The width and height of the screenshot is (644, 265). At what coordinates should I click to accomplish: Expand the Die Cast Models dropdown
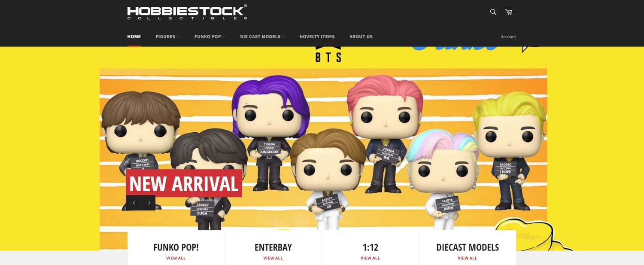click(x=262, y=37)
